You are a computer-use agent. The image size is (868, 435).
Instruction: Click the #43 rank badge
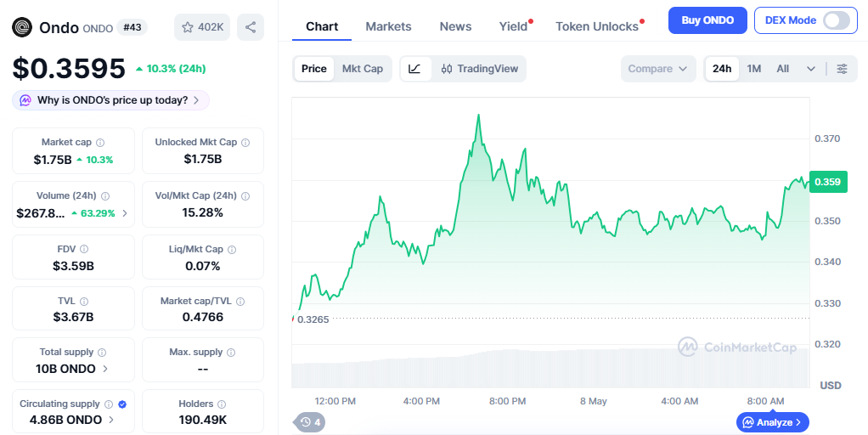132,27
